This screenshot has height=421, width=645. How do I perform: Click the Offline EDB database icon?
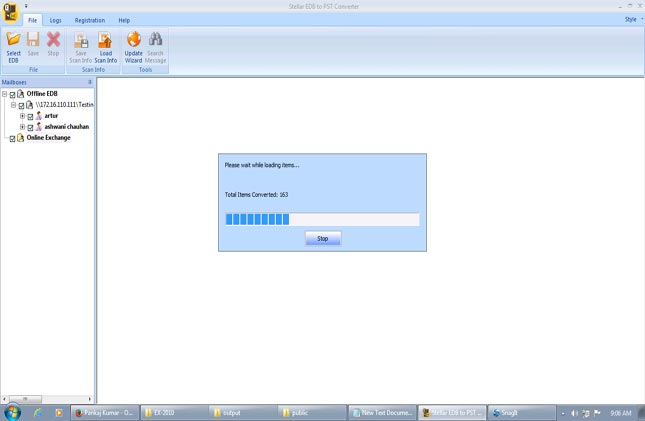point(21,94)
